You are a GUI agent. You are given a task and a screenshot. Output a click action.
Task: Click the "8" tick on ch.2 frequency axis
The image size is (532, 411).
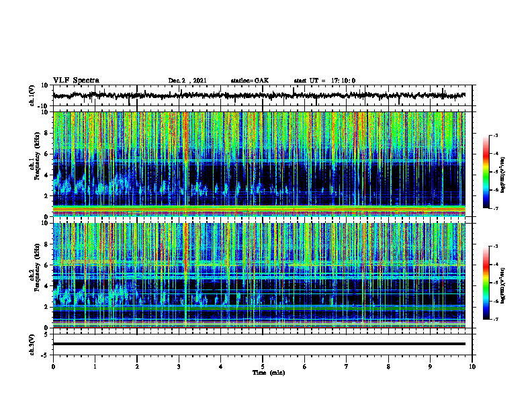(x=46, y=244)
